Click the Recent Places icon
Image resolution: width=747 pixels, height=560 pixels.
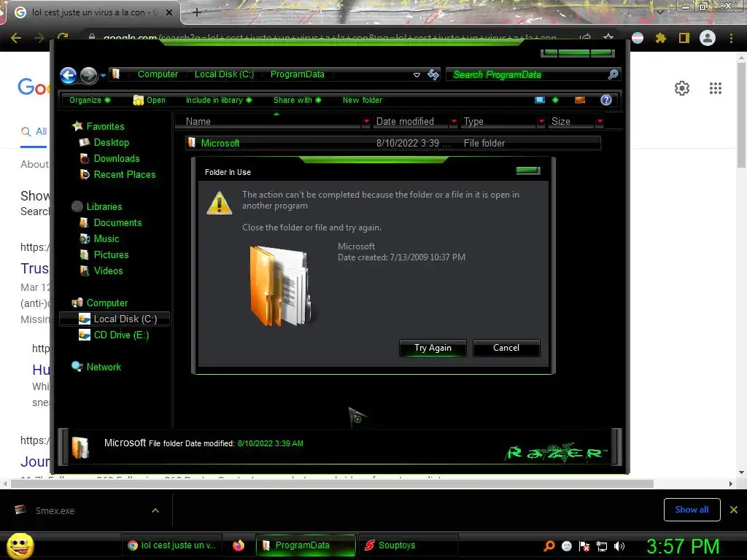tap(85, 174)
